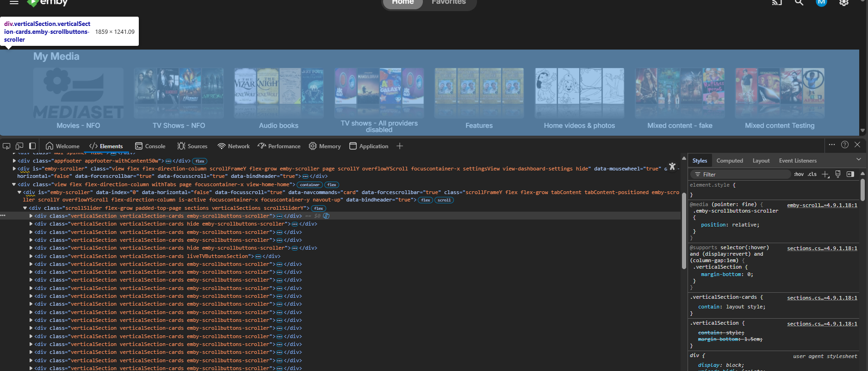This screenshot has width=868, height=371.
Task: Expand the appfooter div node
Action: [x=14, y=161]
